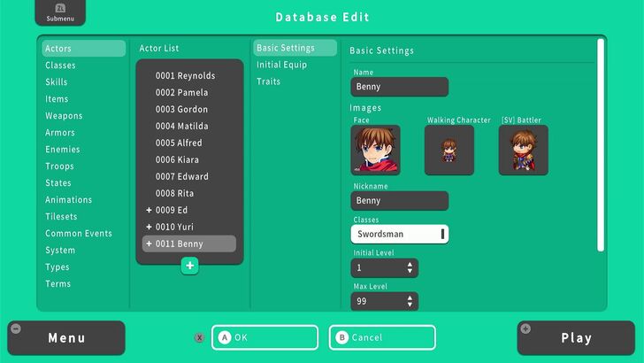The image size is (644, 363).
Task: Confirm with the OK button
Action: pos(264,337)
